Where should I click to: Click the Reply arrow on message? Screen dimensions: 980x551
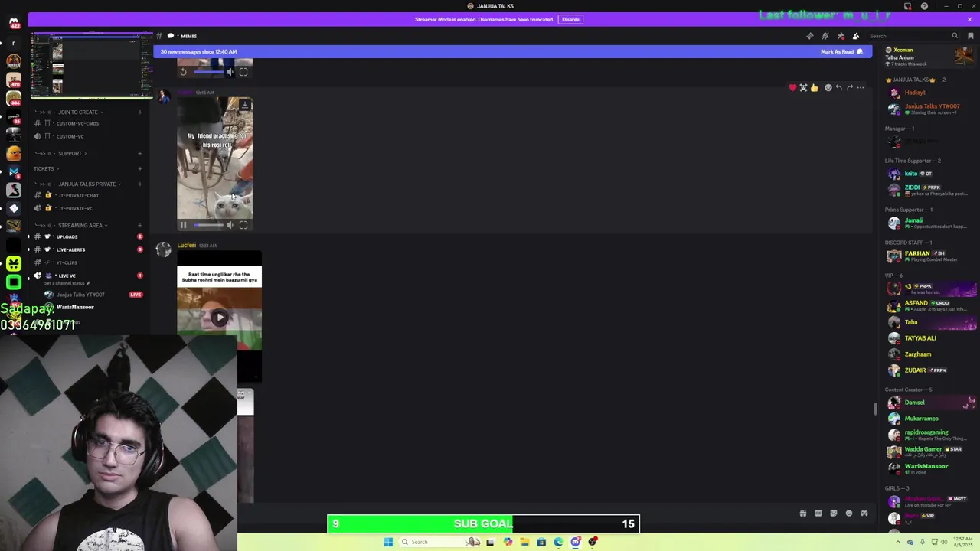tap(838, 88)
